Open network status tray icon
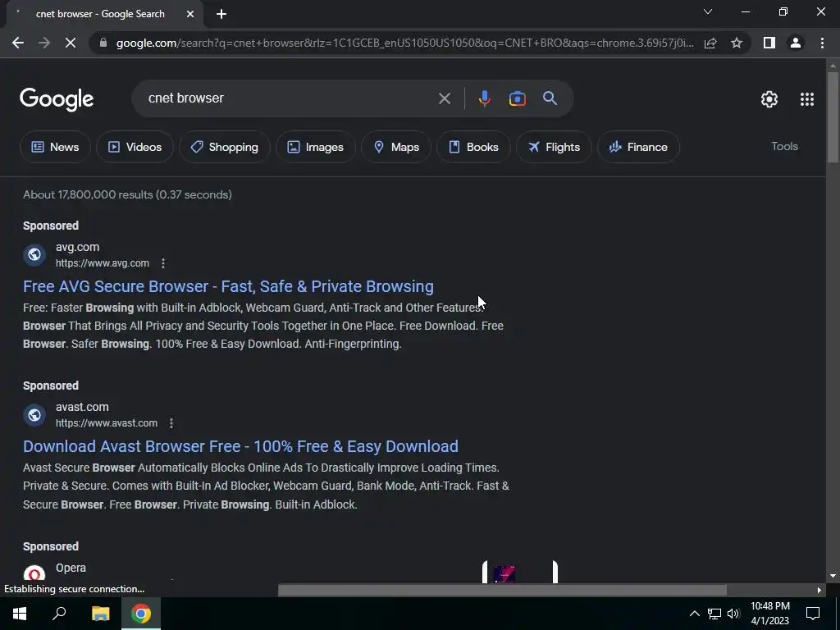 pyautogui.click(x=714, y=614)
